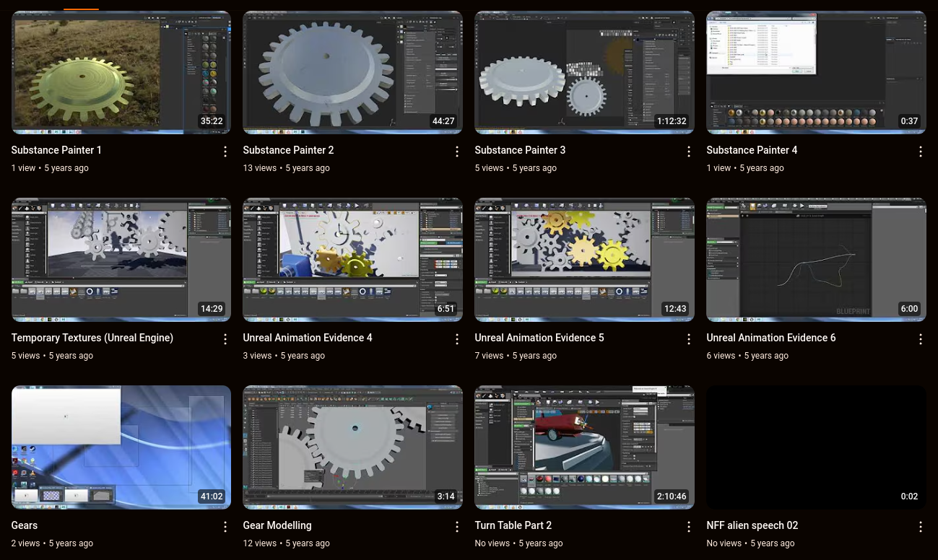938x560 pixels.
Task: Click '1 view' under Substance Painter 4
Action: 718,168
